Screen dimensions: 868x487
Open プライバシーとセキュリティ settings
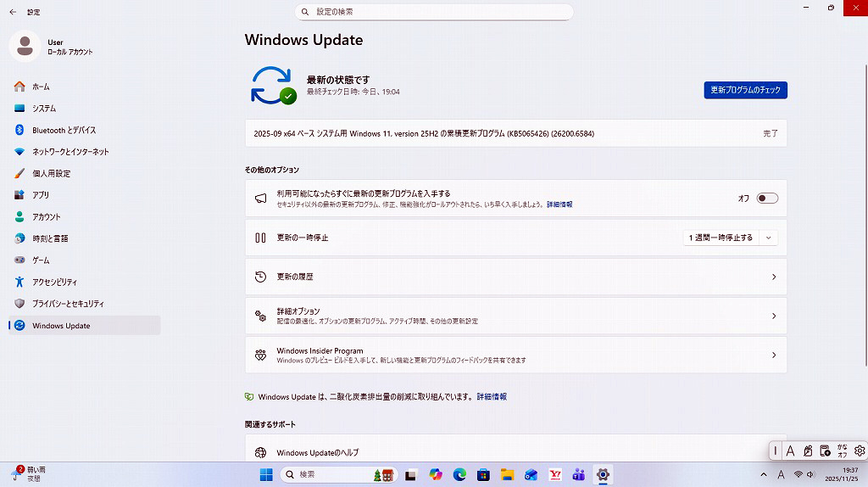[84, 304]
